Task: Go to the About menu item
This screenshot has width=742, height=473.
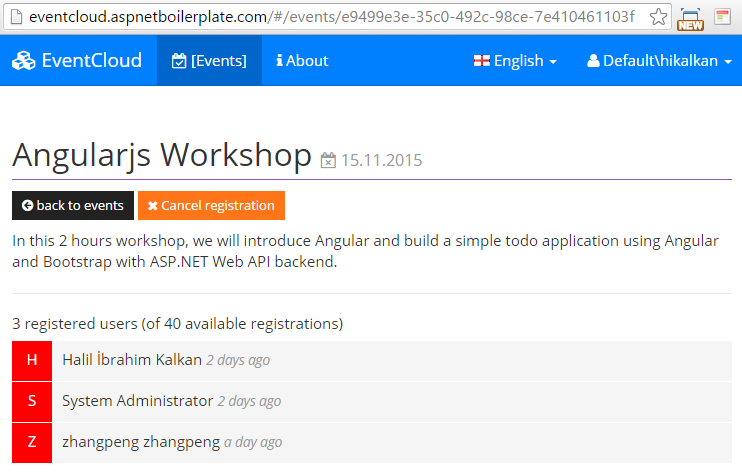Action: tap(302, 61)
